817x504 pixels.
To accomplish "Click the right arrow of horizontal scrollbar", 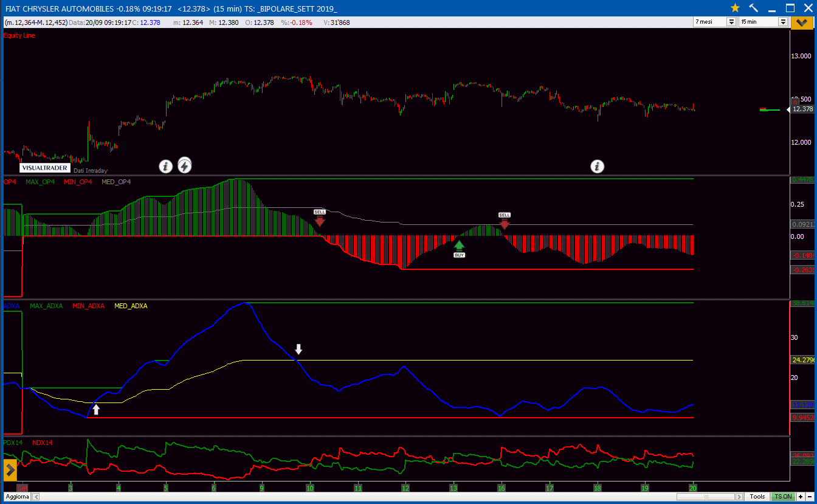I will (740, 497).
